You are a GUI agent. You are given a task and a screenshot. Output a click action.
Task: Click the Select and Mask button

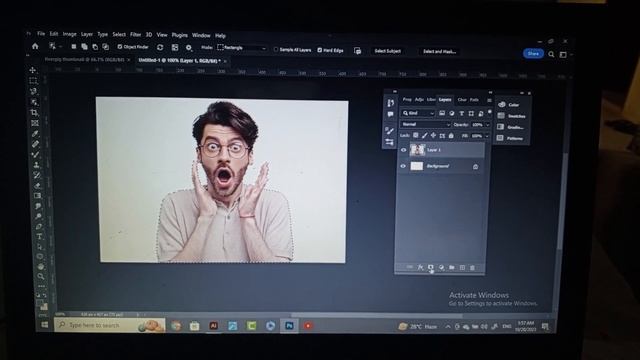coord(439,52)
